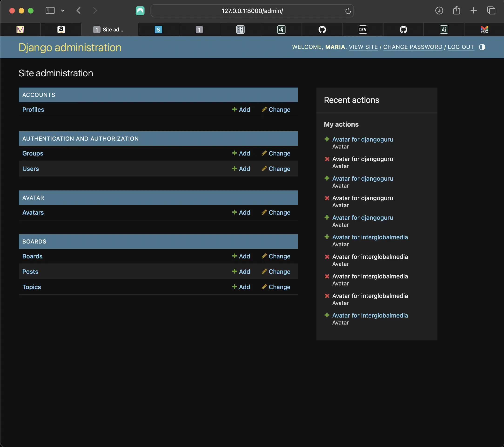Open the Topics model link
Image resolution: width=504 pixels, height=447 pixels.
click(x=32, y=287)
